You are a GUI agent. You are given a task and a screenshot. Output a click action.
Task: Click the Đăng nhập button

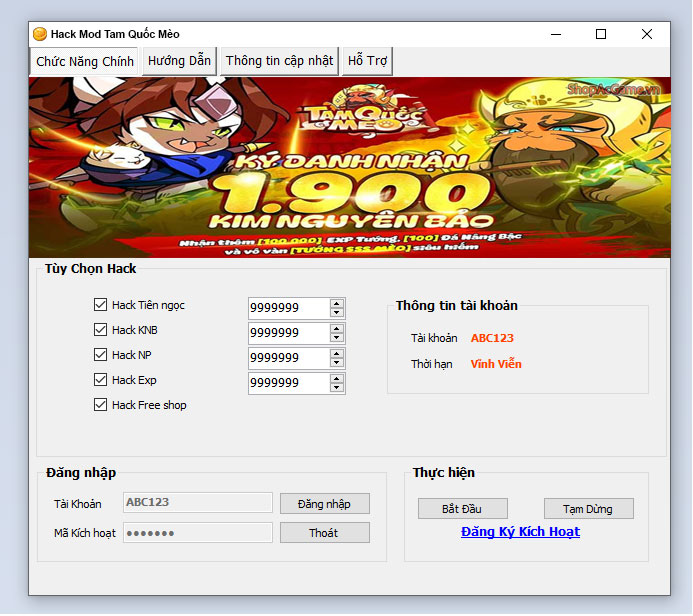click(324, 503)
